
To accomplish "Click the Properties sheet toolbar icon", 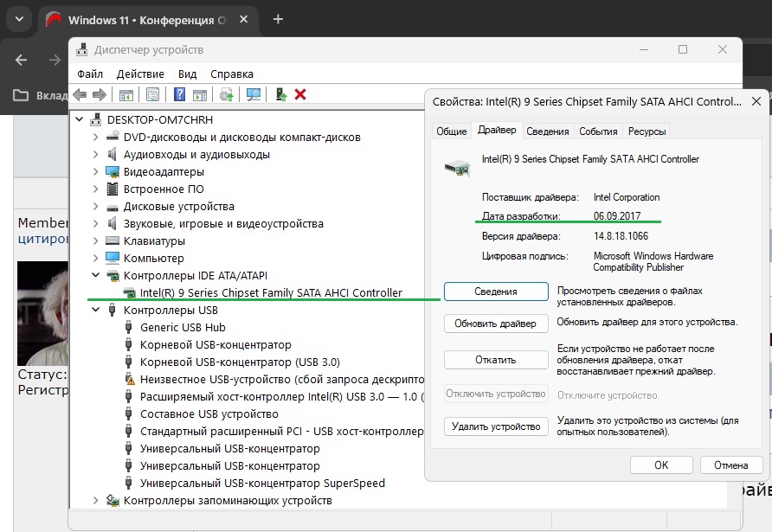I will coord(153,94).
